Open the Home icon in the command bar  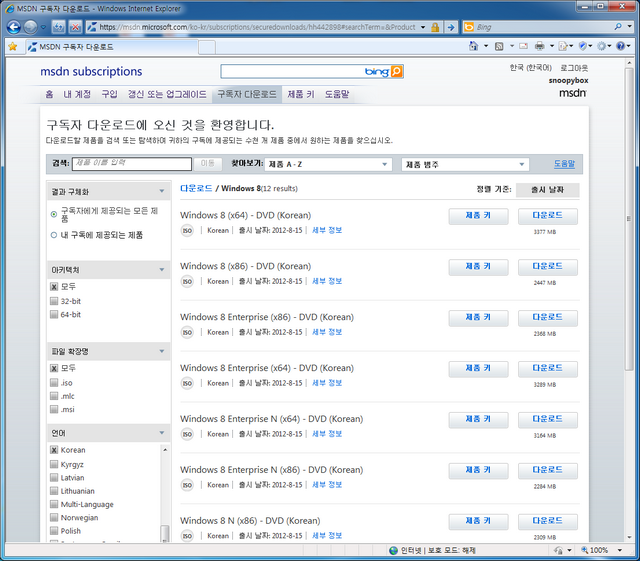473,46
